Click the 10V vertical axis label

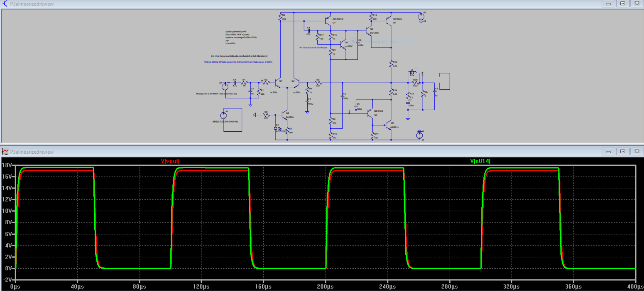(7, 211)
